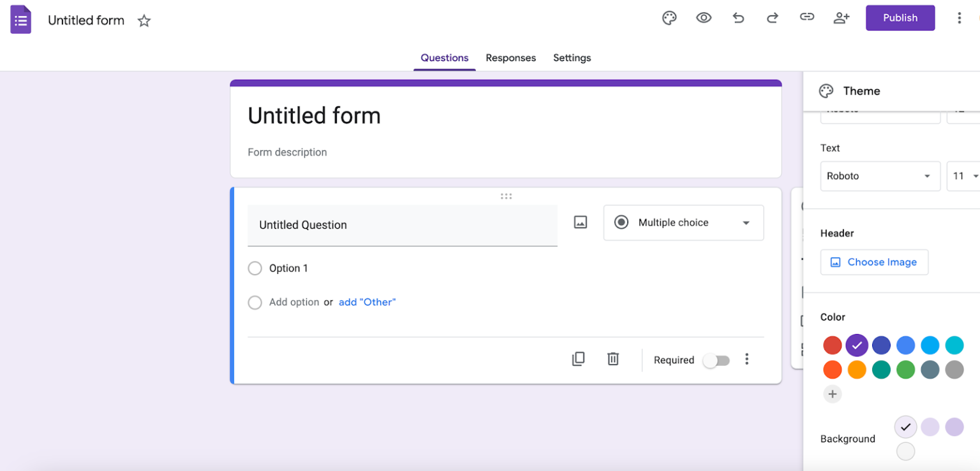
Task: Switch to the Questions tab
Action: click(x=445, y=58)
